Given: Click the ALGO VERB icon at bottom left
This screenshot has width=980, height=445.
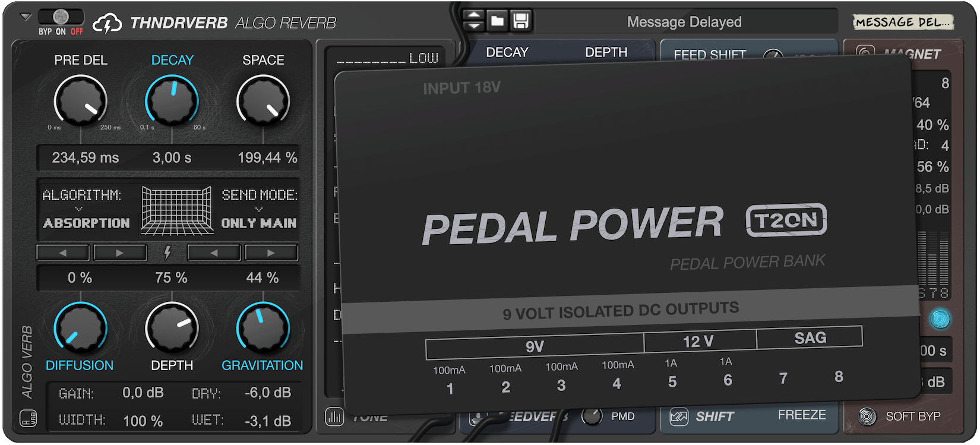Looking at the screenshot, I should coord(28,419).
